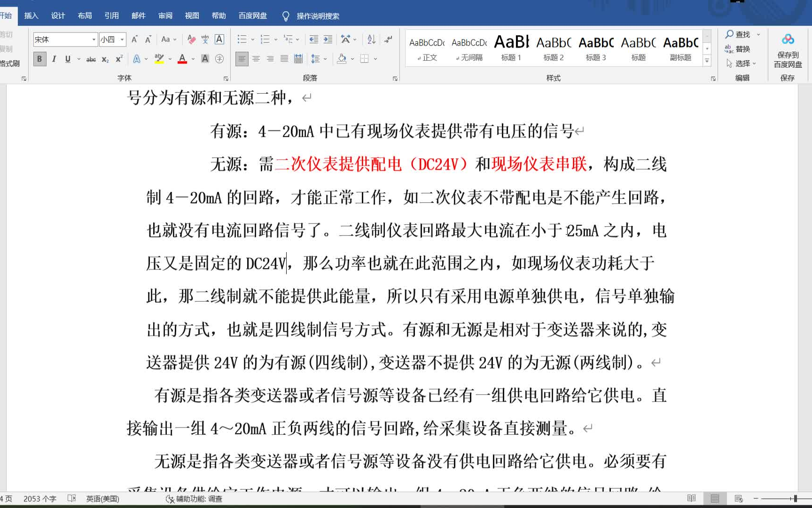Apply character shading icon
The image size is (812, 508).
coord(205,59)
